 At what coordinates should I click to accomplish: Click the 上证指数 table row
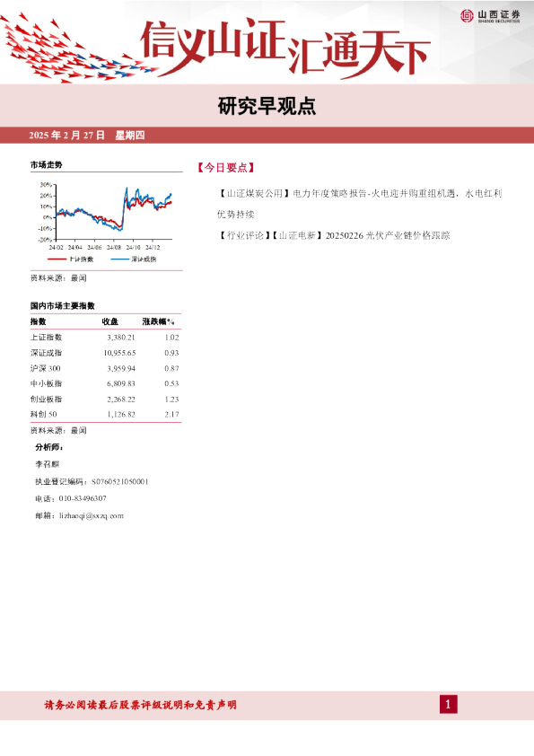[105, 338]
